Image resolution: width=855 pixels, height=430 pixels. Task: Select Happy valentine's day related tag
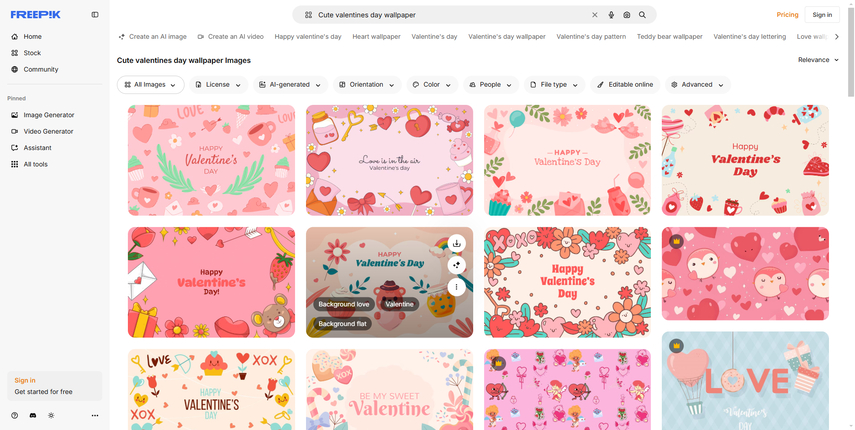coord(308,37)
